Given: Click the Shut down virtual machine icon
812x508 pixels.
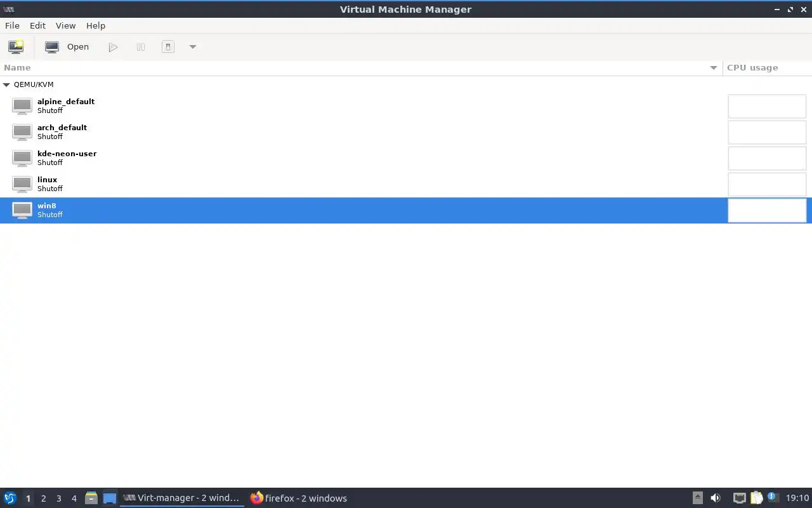Looking at the screenshot, I should pos(168,47).
